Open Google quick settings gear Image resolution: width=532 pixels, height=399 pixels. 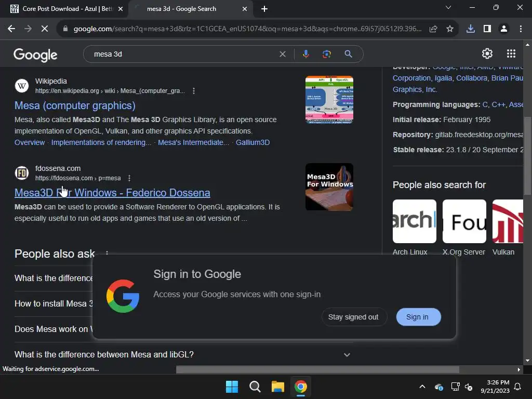(x=487, y=54)
